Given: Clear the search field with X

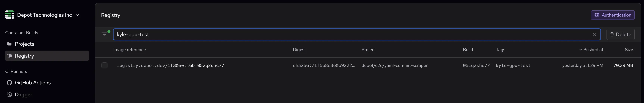Looking at the screenshot, I should [595, 35].
